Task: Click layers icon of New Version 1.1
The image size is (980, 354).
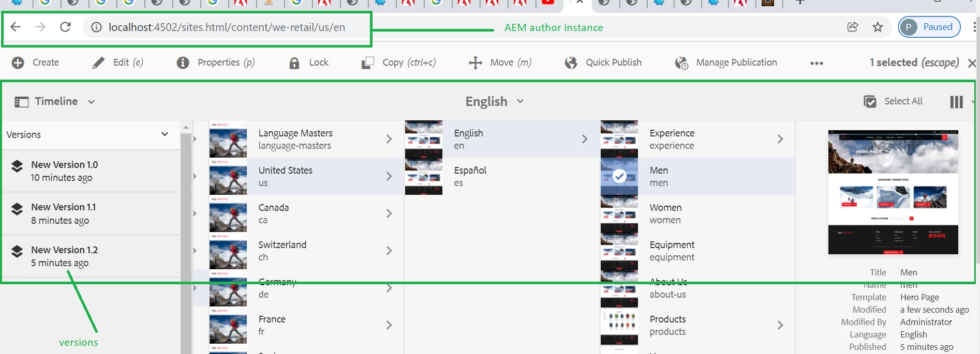Action: tap(17, 209)
